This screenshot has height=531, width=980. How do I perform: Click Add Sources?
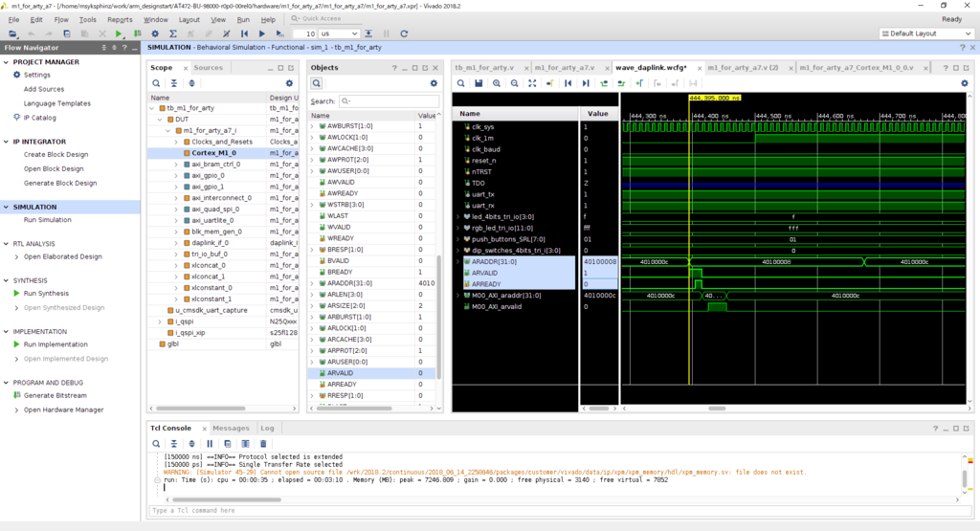tap(44, 89)
